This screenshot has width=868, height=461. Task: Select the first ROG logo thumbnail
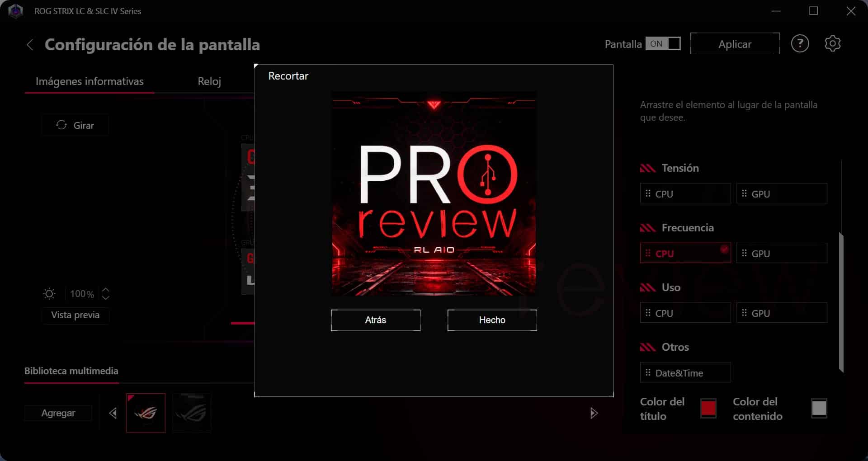(x=146, y=413)
